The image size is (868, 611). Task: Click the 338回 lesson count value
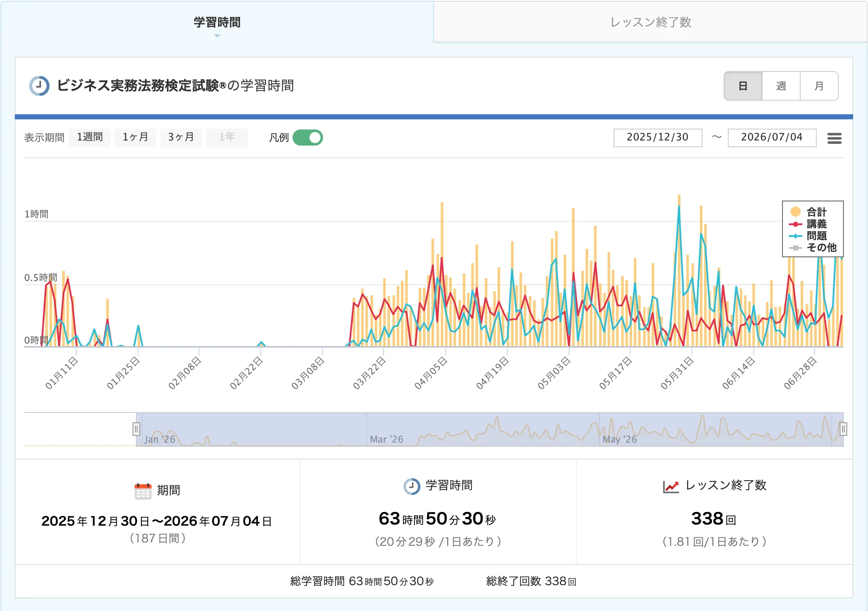click(714, 519)
